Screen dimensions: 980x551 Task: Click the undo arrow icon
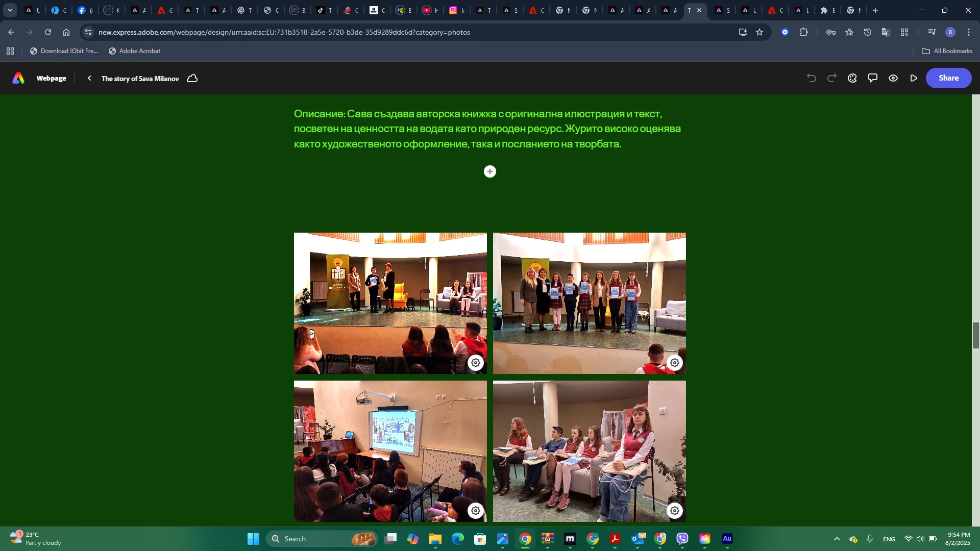(x=812, y=78)
